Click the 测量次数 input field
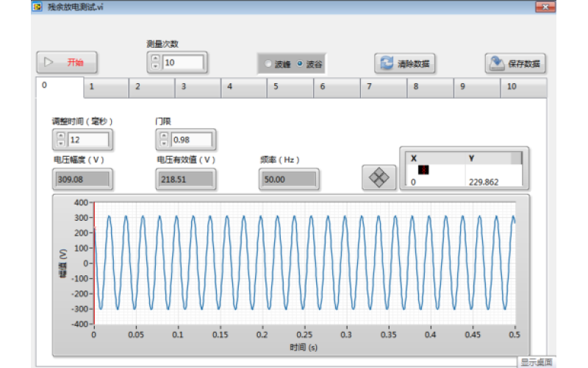588x368 pixels. pos(182,63)
